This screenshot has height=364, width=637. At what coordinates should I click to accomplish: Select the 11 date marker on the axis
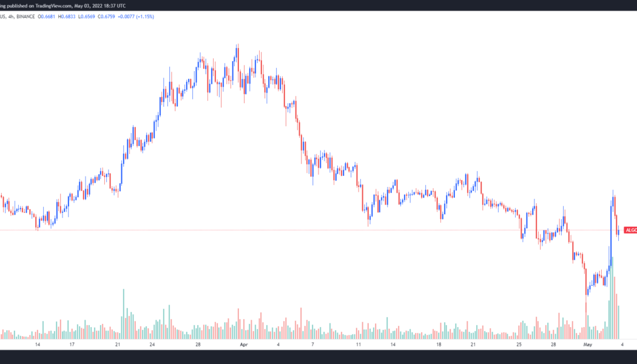pos(359,344)
